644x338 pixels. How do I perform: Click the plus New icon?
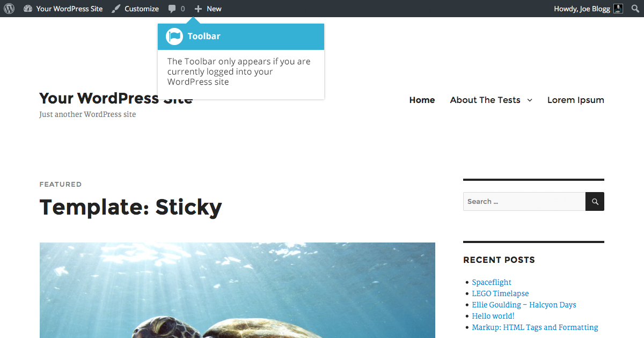[198, 9]
